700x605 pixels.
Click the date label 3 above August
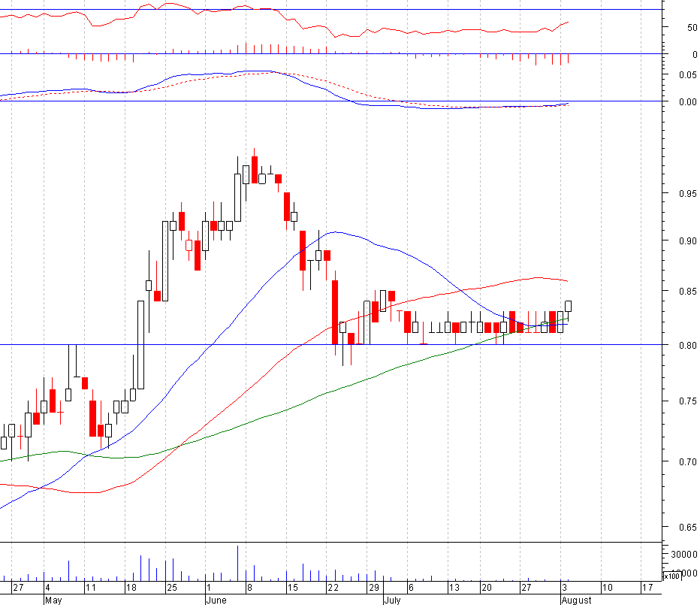565,587
